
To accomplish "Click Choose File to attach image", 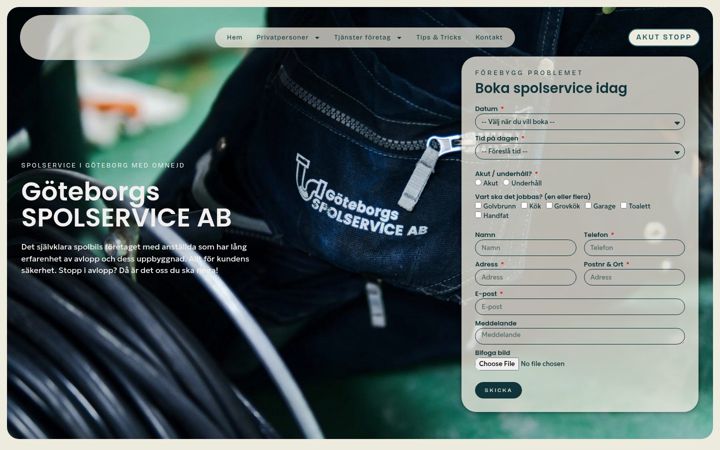I will click(x=497, y=364).
